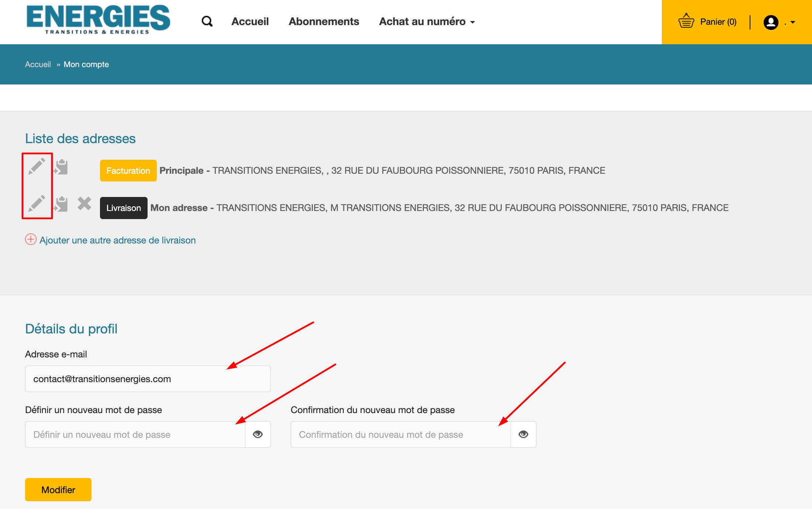Click clipboard copy icon on Facturation row
Screen dimensions: 812x509
(x=61, y=167)
